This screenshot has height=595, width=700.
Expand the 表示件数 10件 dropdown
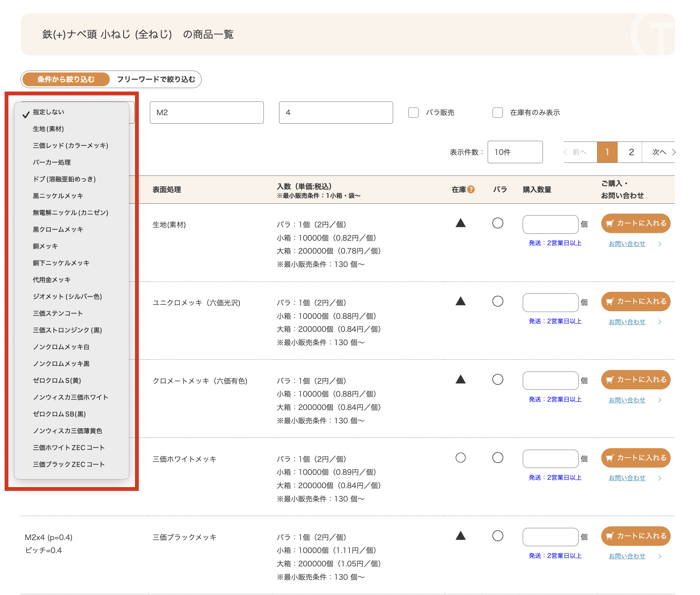[515, 152]
